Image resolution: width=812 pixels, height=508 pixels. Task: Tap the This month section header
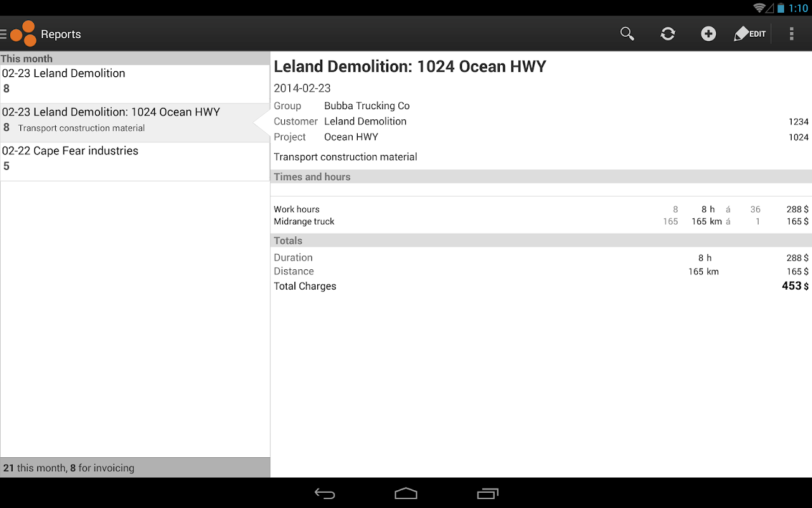click(x=135, y=58)
